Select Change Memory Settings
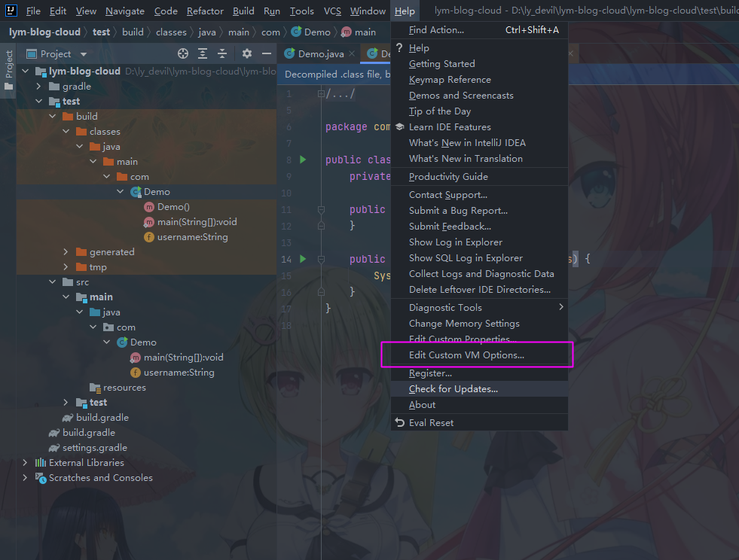The width and height of the screenshot is (739, 560). (x=479, y=324)
